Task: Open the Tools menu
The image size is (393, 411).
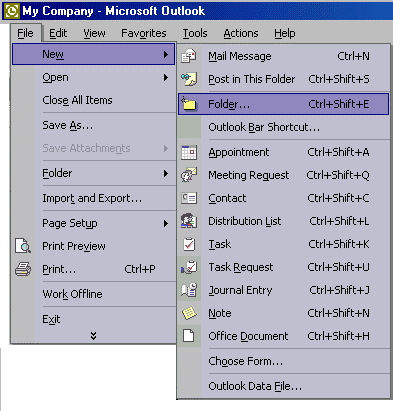Action: click(x=195, y=33)
